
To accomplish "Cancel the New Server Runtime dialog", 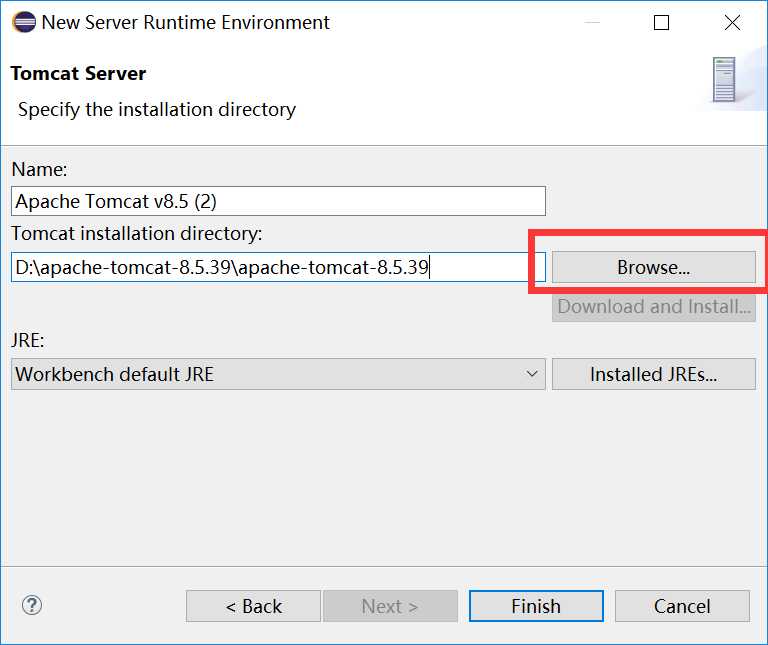I will point(682,606).
